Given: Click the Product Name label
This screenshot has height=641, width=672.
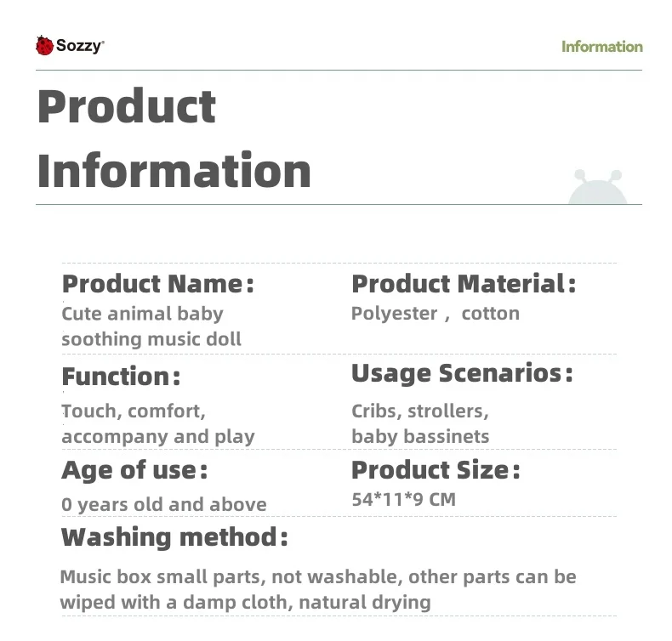Looking at the screenshot, I should pos(158,284).
